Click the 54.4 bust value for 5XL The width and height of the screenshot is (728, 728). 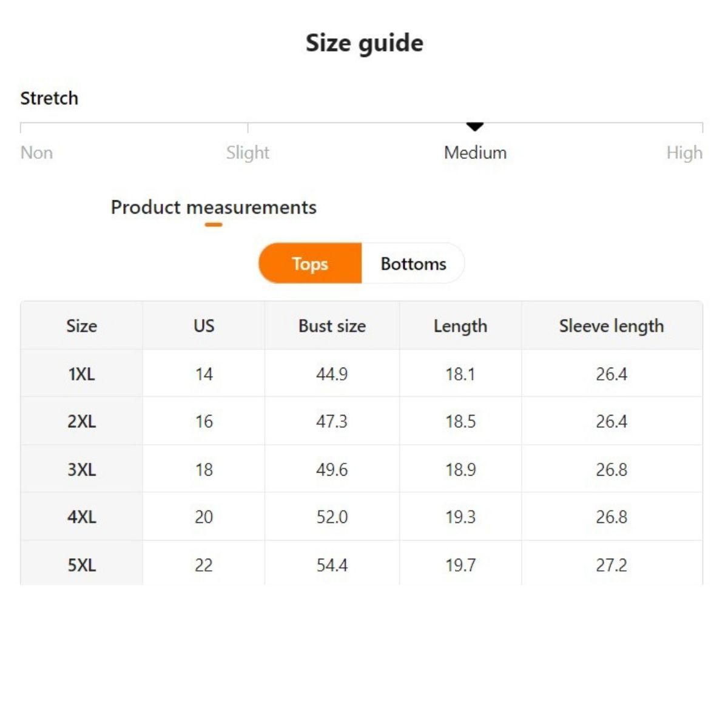coord(332,565)
